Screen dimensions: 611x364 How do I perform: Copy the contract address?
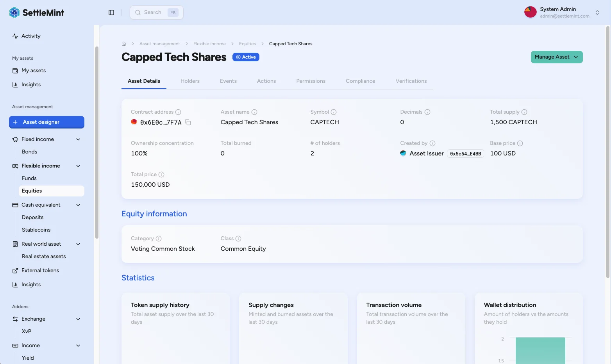[x=188, y=123]
